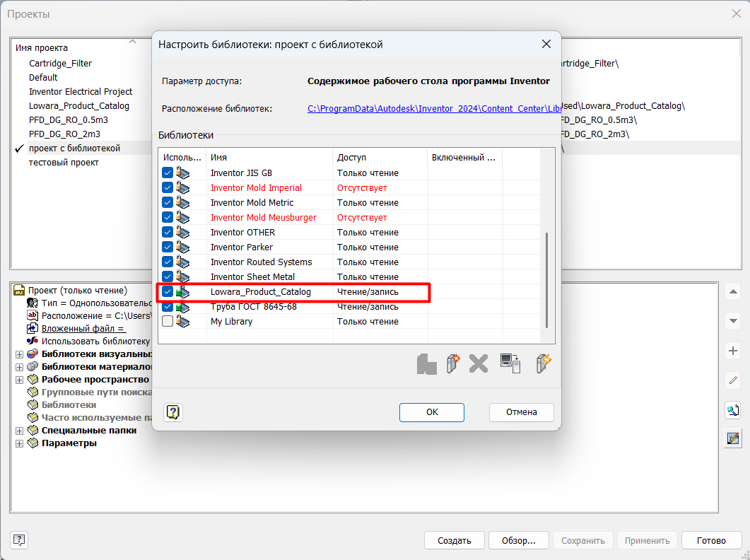Click the green library icon for Lowara_Product_Catalog
The image size is (750, 560).
coord(182,291)
